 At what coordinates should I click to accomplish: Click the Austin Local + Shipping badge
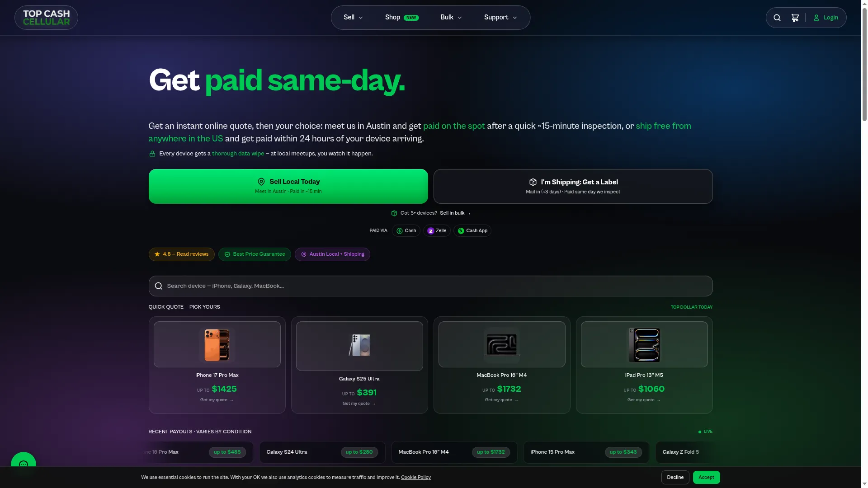point(332,254)
